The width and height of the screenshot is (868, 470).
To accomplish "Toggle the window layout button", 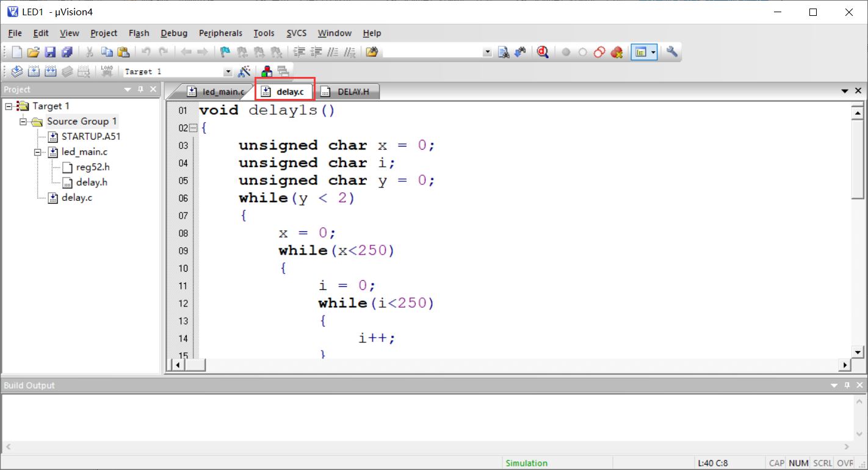I will [x=640, y=52].
